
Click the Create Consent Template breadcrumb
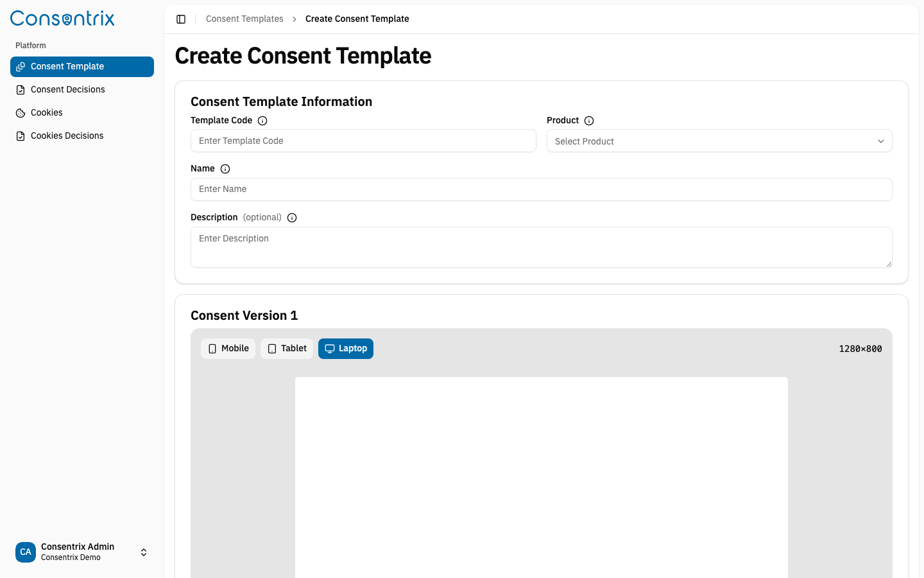click(357, 19)
